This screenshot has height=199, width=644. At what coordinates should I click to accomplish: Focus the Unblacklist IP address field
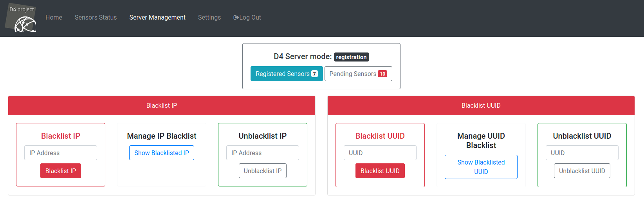[263, 153]
